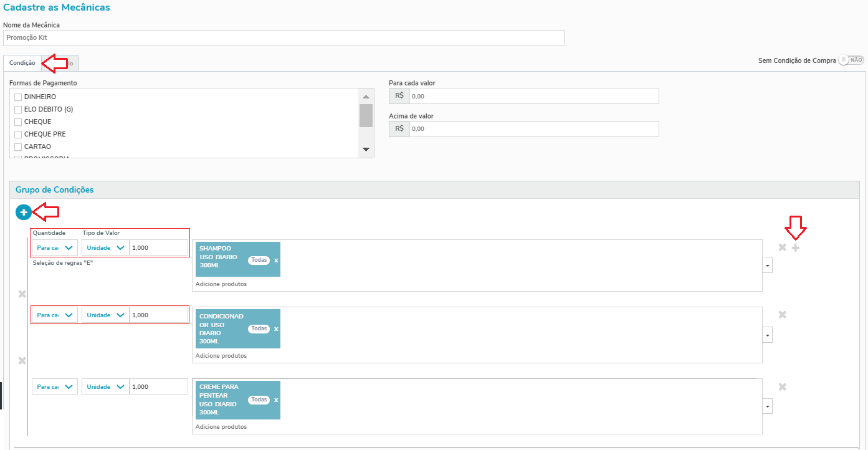Screen dimensions: 868x450
Task: Remove SHAMPOO USO DIARIO product tag x
Action: coord(276,260)
